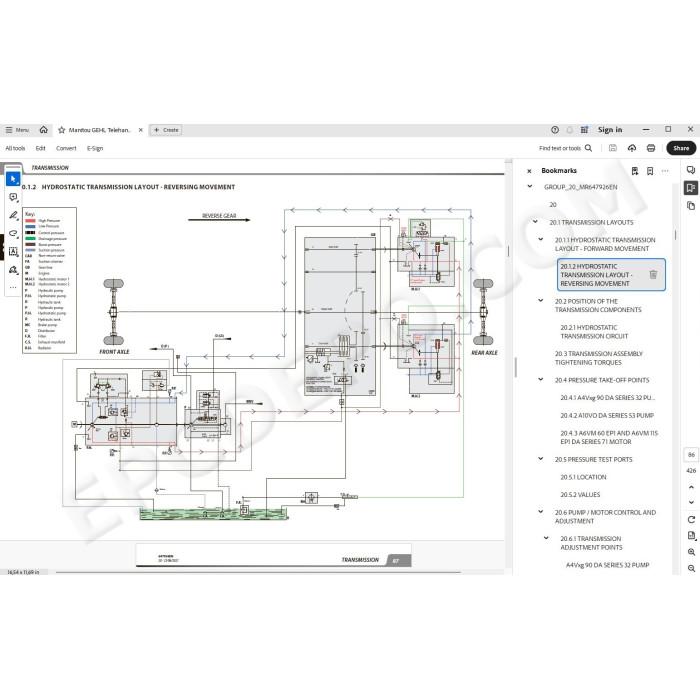The width and height of the screenshot is (700, 700).
Task: Open the Menu hamburger button
Action: click(17, 130)
